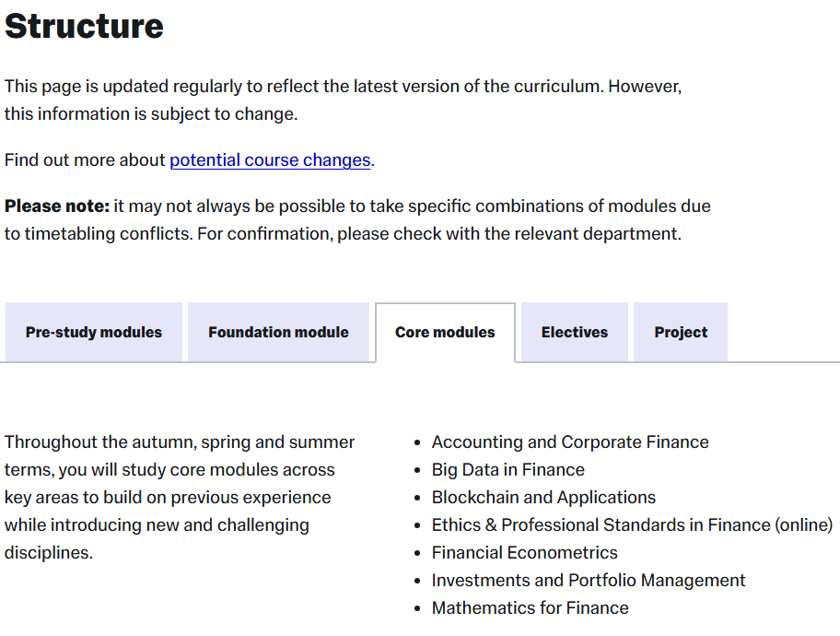Screen dimensions: 840x636
Task: Go to the Project tab
Action: point(681,333)
